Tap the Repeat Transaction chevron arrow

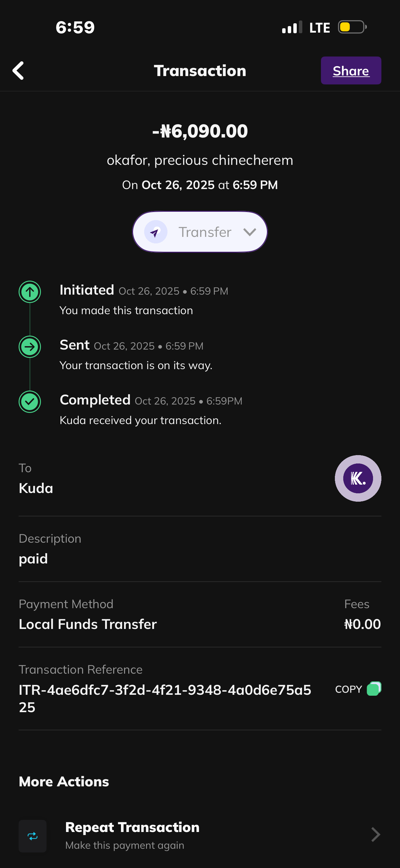pos(375,835)
